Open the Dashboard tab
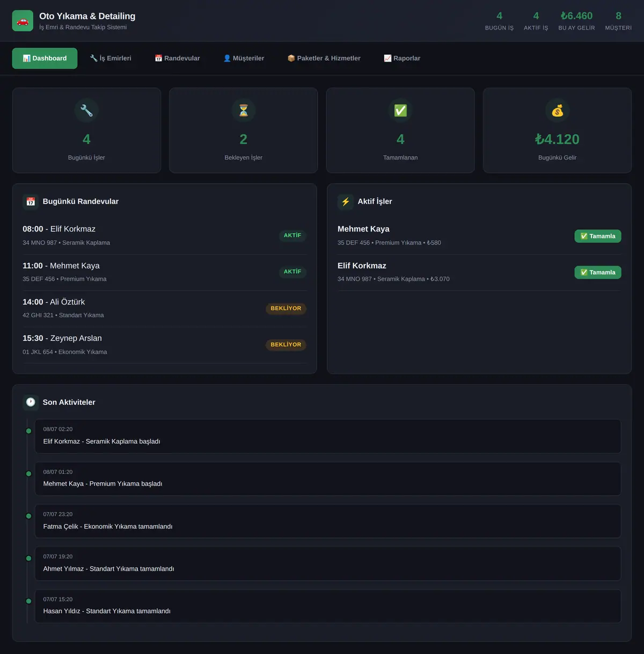Viewport: 644px width, 654px height. point(45,58)
